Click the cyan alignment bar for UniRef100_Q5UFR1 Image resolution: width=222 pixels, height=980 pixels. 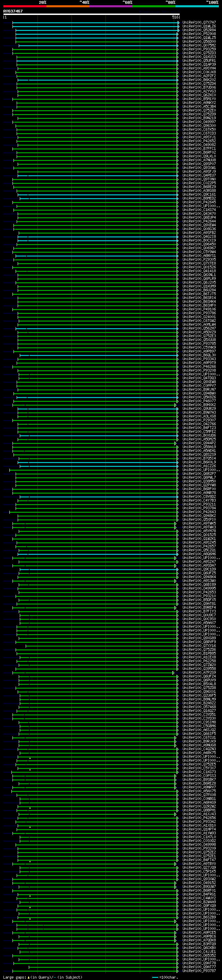tap(97, 61)
